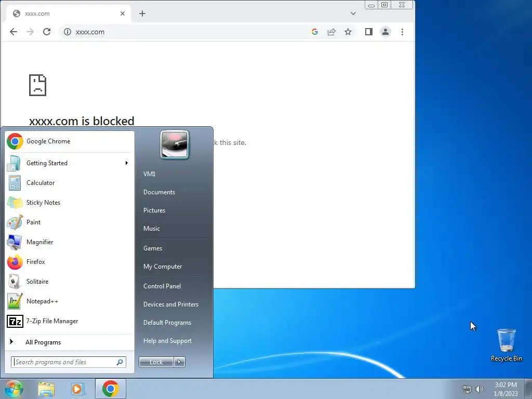Launch Firefox from Start menu
This screenshot has width=532, height=399.
point(69,262)
